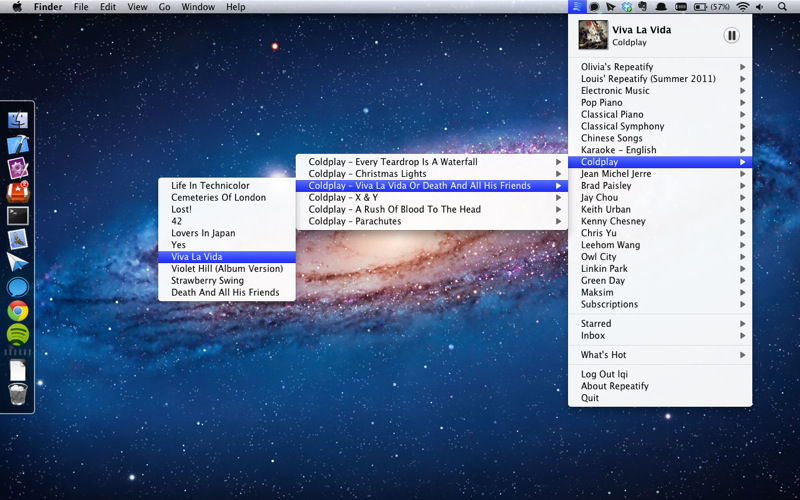Open the Help menu

pos(236,7)
